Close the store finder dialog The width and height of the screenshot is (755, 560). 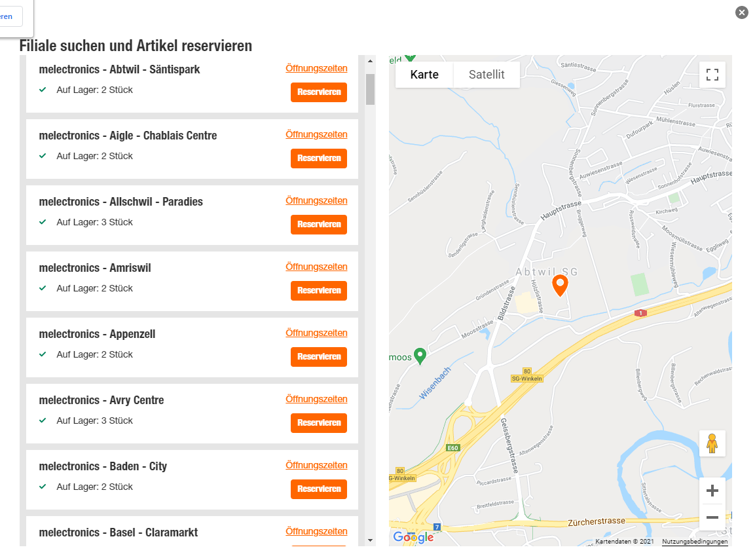pyautogui.click(x=741, y=12)
